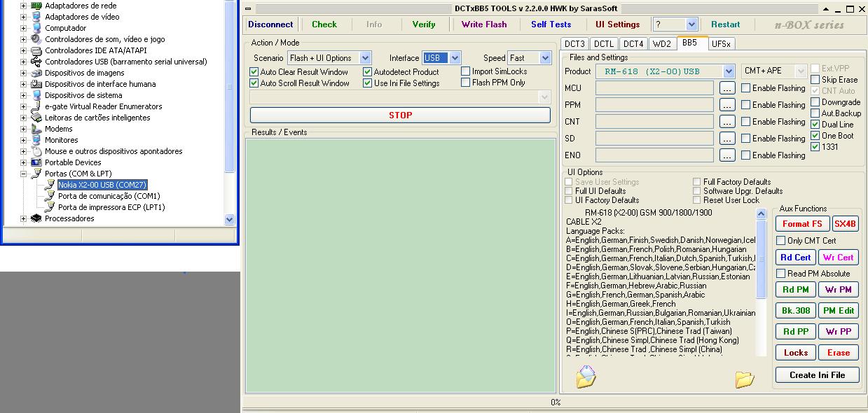The height and width of the screenshot is (413, 868).
Task: Click the Computador icon in Device Manager
Action: click(36, 28)
